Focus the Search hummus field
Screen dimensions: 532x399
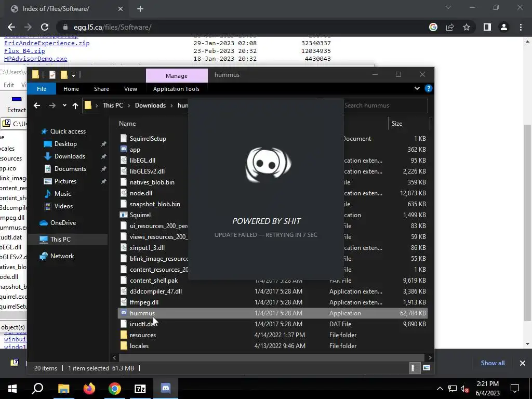tap(385, 105)
